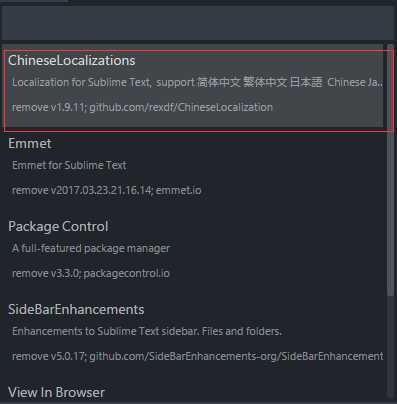Click the highlighted row's empty area right of ChineseLocalizations
The width and height of the screenshot is (397, 404).
260,61
